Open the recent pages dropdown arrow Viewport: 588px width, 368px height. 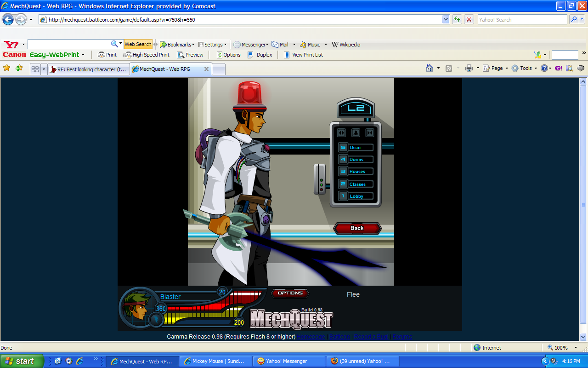pyautogui.click(x=31, y=20)
